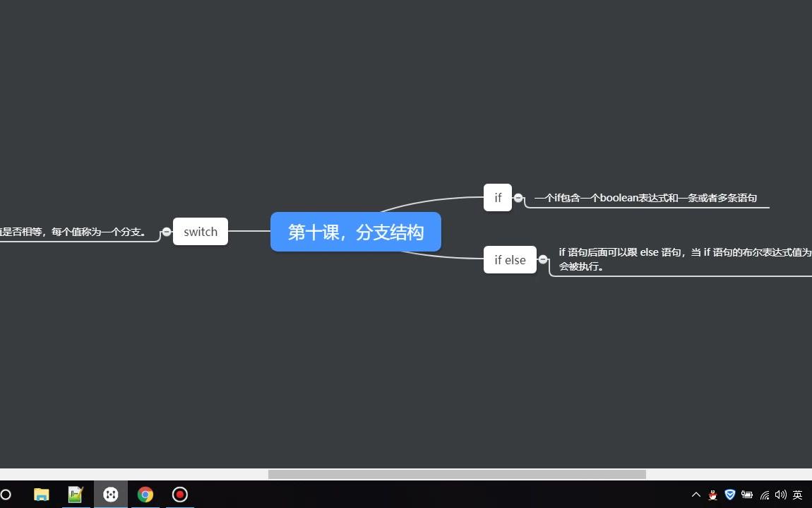Open File Explorer from the taskbar
This screenshot has height=508, width=812.
coord(41,495)
